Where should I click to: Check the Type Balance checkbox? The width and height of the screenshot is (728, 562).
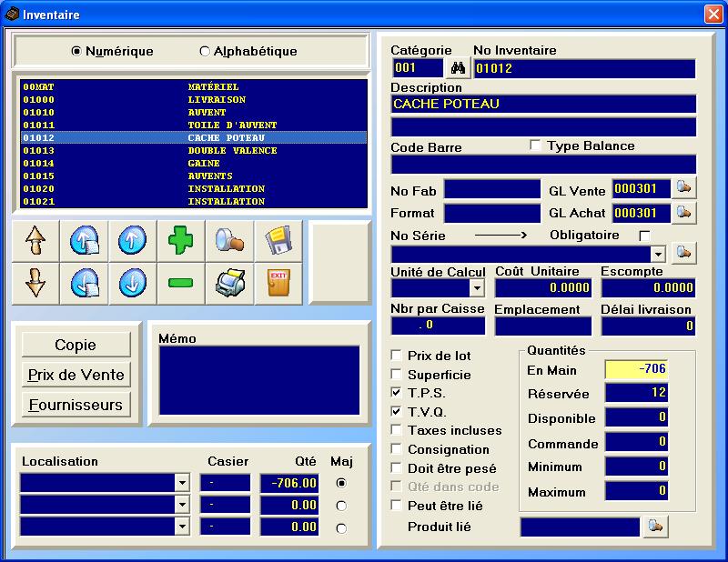point(535,146)
